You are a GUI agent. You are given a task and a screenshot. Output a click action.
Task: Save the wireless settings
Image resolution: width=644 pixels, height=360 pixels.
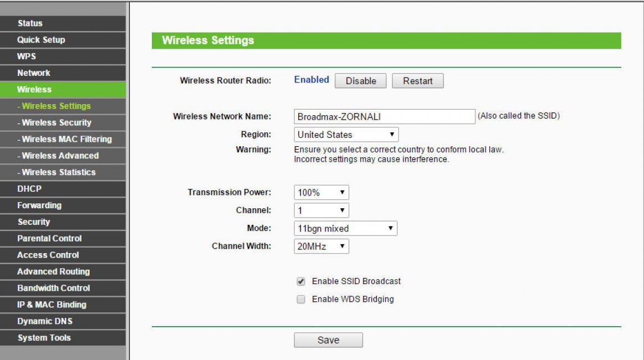click(x=328, y=340)
